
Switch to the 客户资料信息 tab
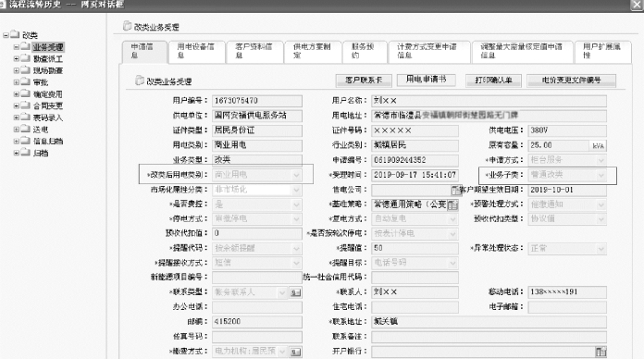[254, 51]
